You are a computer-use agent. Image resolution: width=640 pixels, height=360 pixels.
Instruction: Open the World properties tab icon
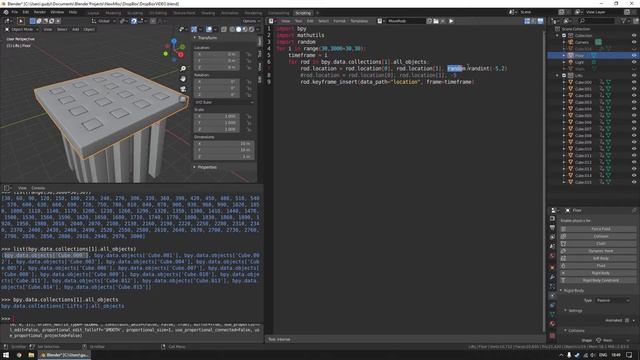point(552,256)
